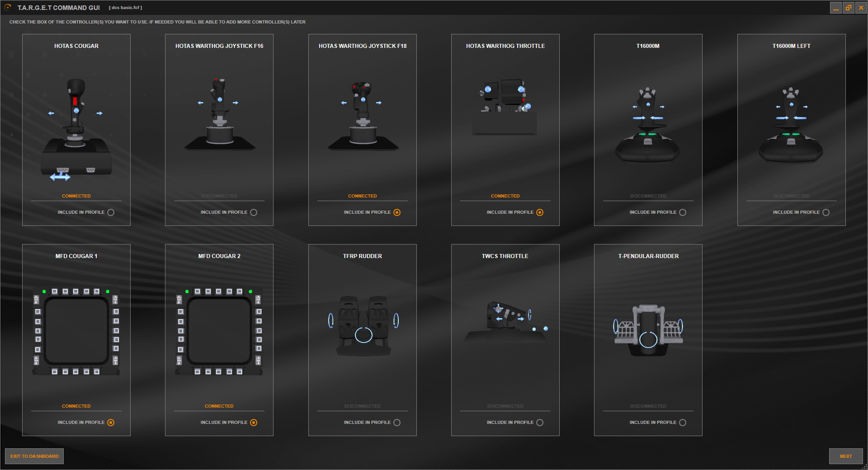This screenshot has height=470, width=868.
Task: Include HOTAS Cougar in profile
Action: [x=111, y=212]
